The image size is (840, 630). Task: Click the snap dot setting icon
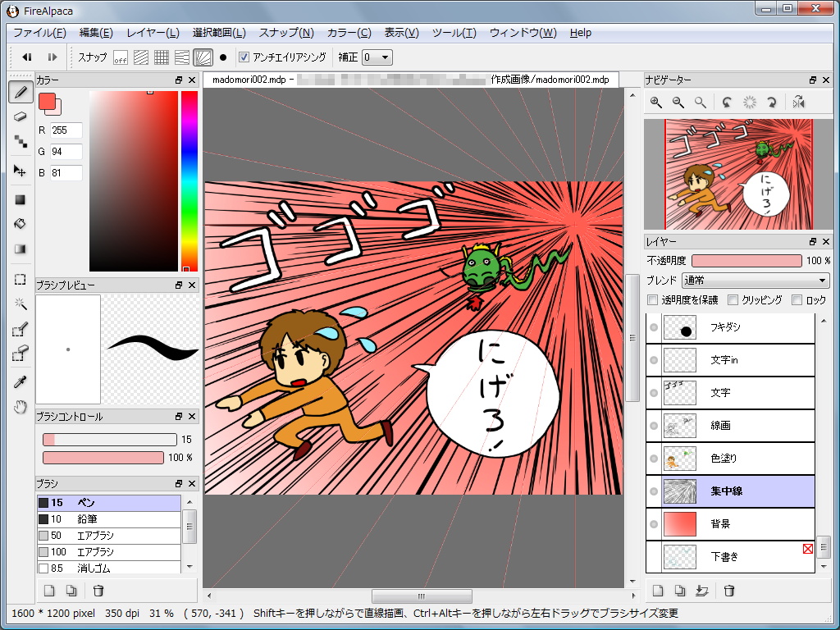click(x=223, y=57)
